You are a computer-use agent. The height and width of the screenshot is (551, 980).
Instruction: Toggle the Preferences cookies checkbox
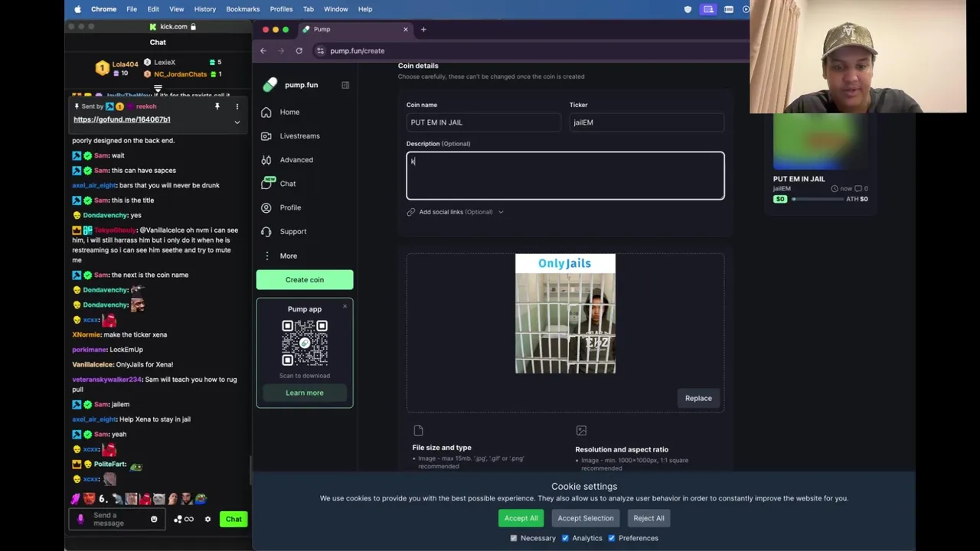612,538
